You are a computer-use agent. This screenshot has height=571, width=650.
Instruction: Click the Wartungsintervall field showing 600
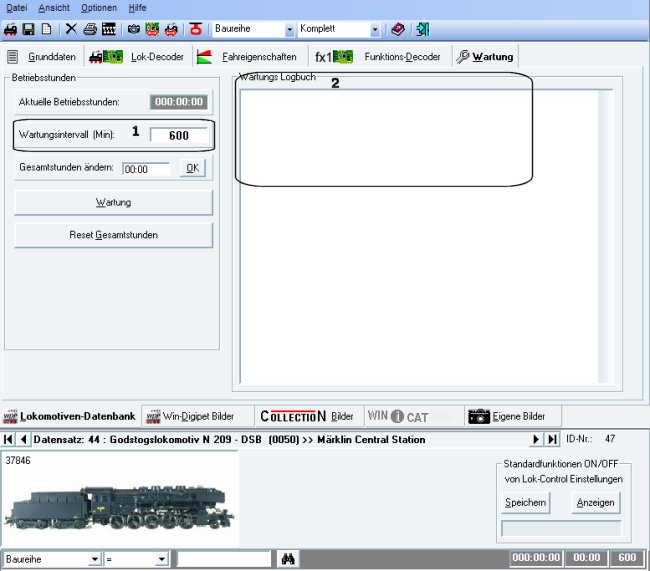pyautogui.click(x=179, y=136)
